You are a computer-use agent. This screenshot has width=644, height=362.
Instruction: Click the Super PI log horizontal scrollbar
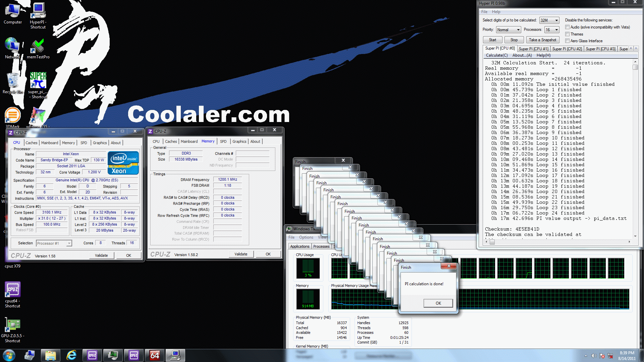[x=558, y=242]
